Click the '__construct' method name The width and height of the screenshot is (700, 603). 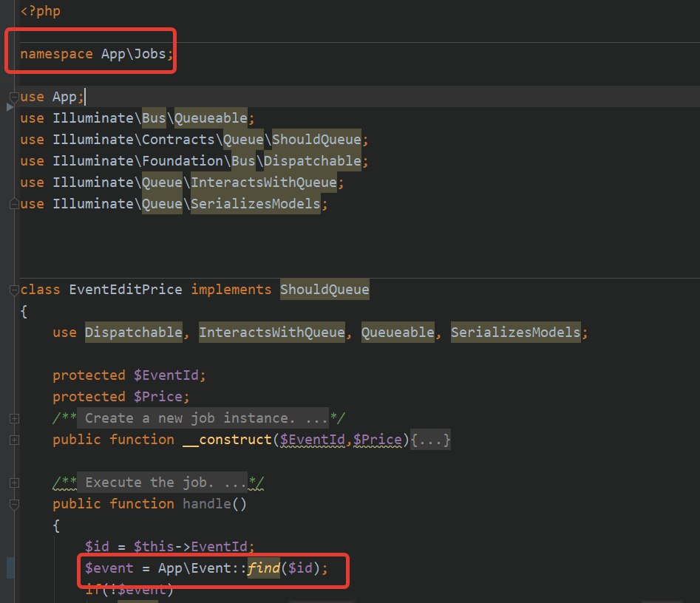(227, 440)
